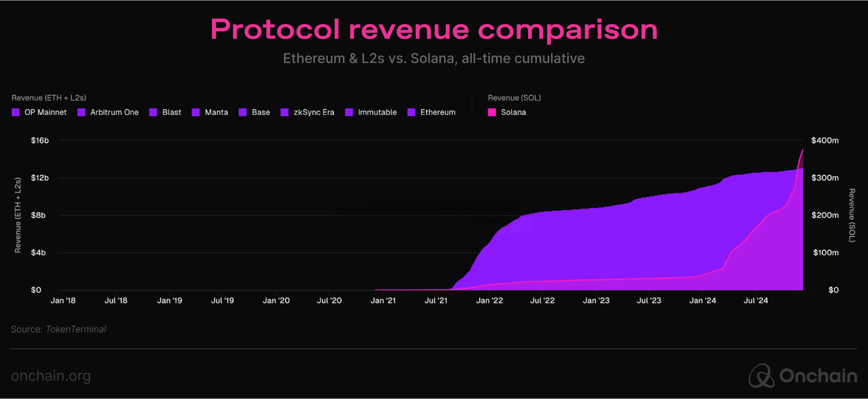Click the "Jul '21" x-axis label
This screenshot has width=868, height=399.
pos(436,300)
